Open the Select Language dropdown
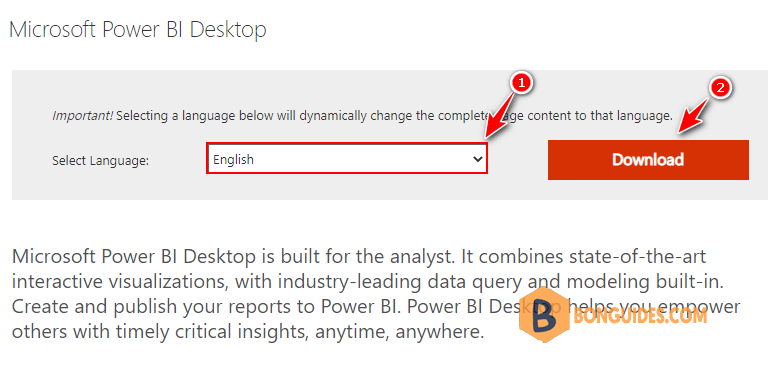 347,159
